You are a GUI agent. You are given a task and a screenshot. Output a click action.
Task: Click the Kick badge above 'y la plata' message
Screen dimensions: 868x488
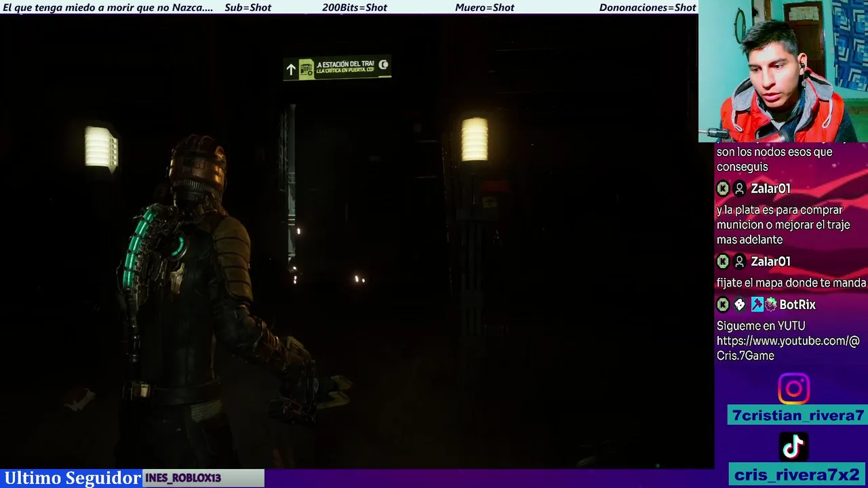tap(723, 189)
